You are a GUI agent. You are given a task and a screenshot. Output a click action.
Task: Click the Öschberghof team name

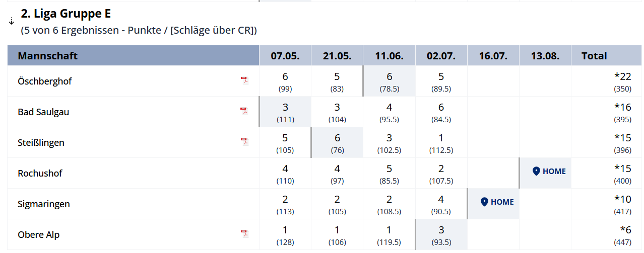45,81
